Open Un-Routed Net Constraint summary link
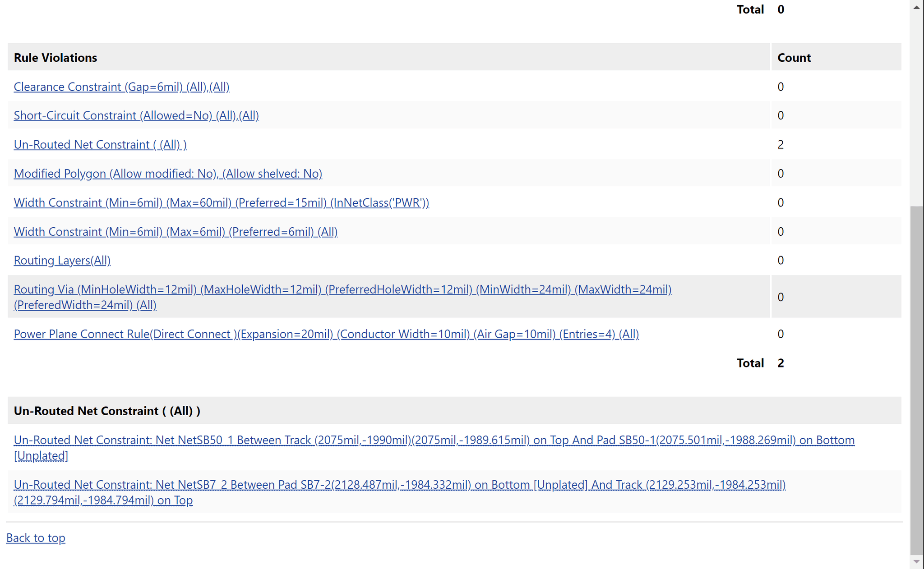 (100, 144)
